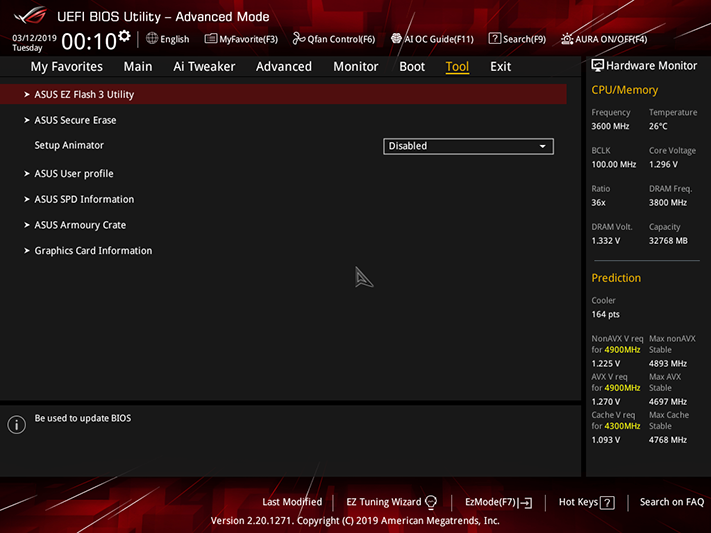
Task: Open MyFavorite(F3) from the top toolbar
Action: [x=241, y=39]
